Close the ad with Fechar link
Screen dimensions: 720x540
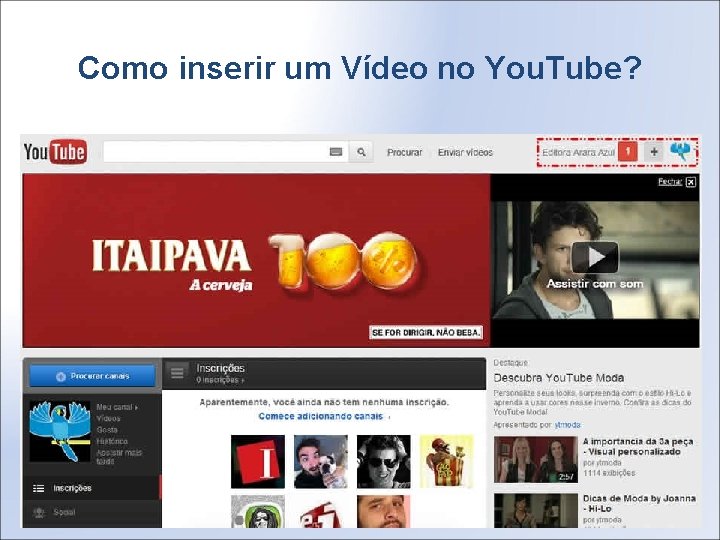(x=670, y=182)
